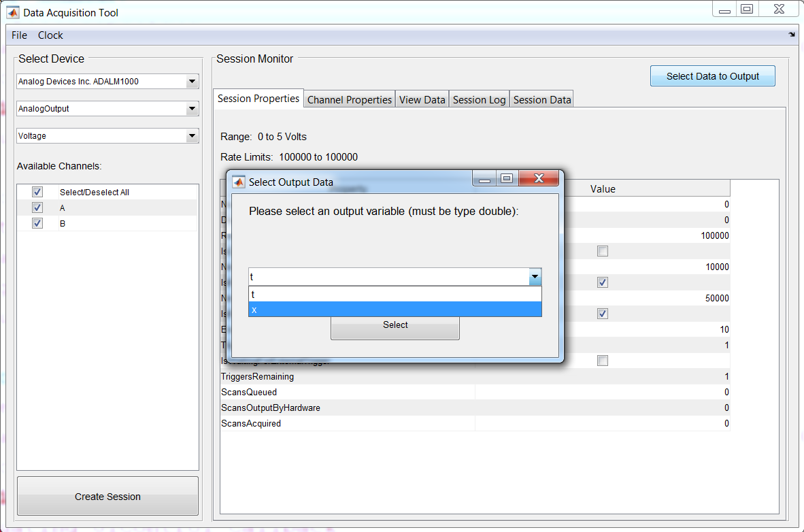Screen dimensions: 804x532
Task: Open the Voltage measurement type dropdown
Action: [x=192, y=136]
